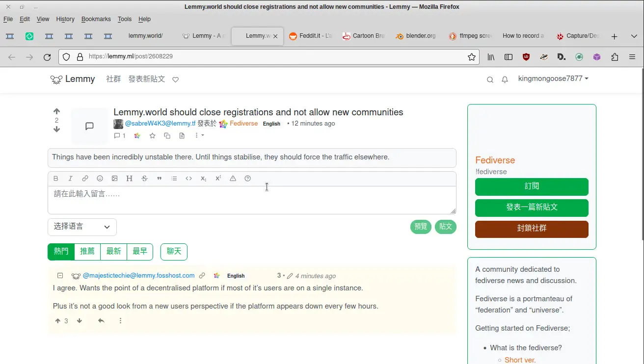Click into the comment text area

pos(251,200)
